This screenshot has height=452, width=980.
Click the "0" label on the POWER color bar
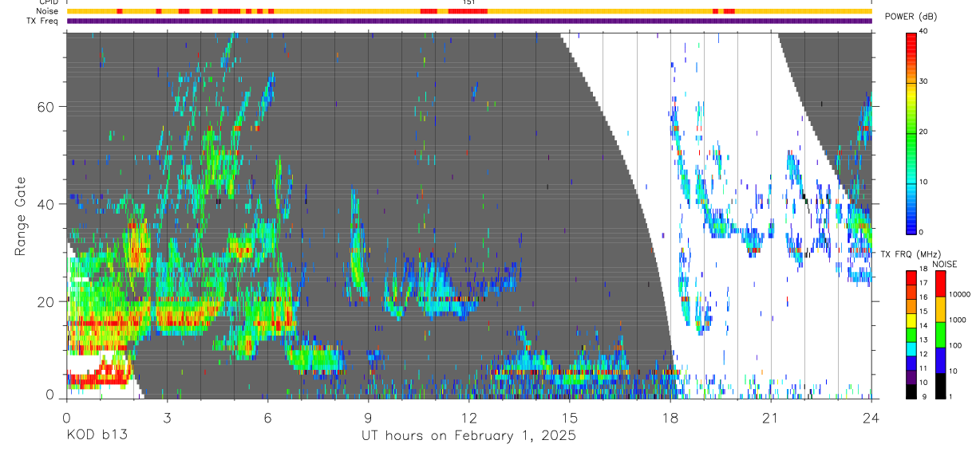[x=922, y=232]
